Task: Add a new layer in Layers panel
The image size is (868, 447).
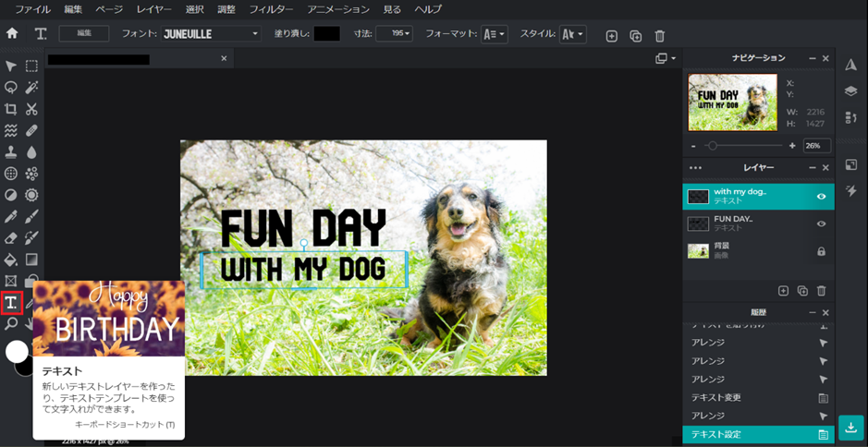Action: (783, 290)
